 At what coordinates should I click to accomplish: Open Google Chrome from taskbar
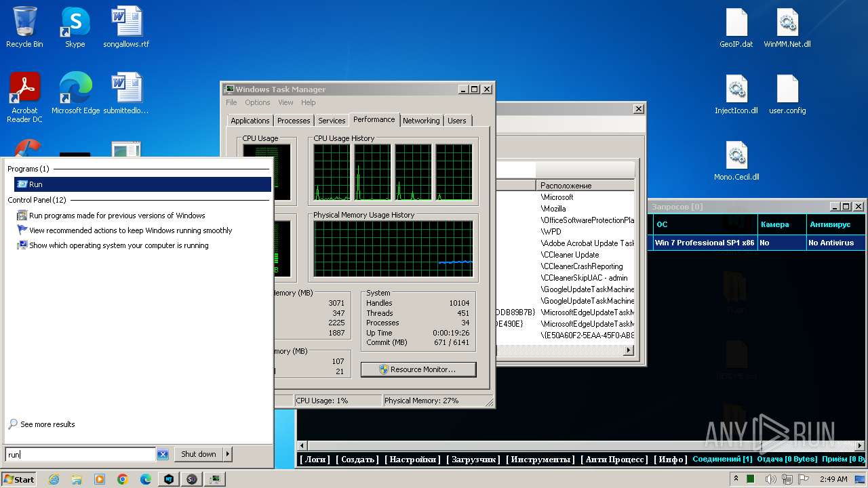(123, 479)
